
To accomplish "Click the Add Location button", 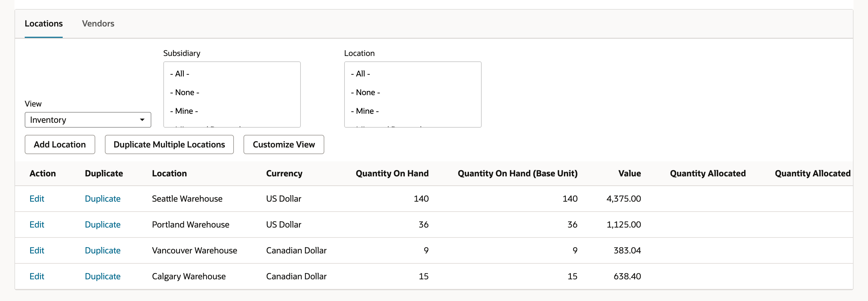I will coord(60,144).
